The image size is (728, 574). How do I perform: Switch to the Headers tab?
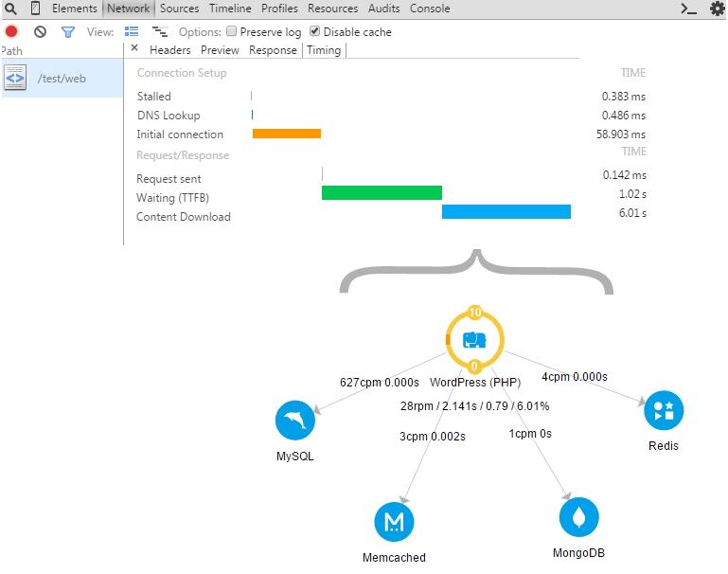[x=169, y=50]
